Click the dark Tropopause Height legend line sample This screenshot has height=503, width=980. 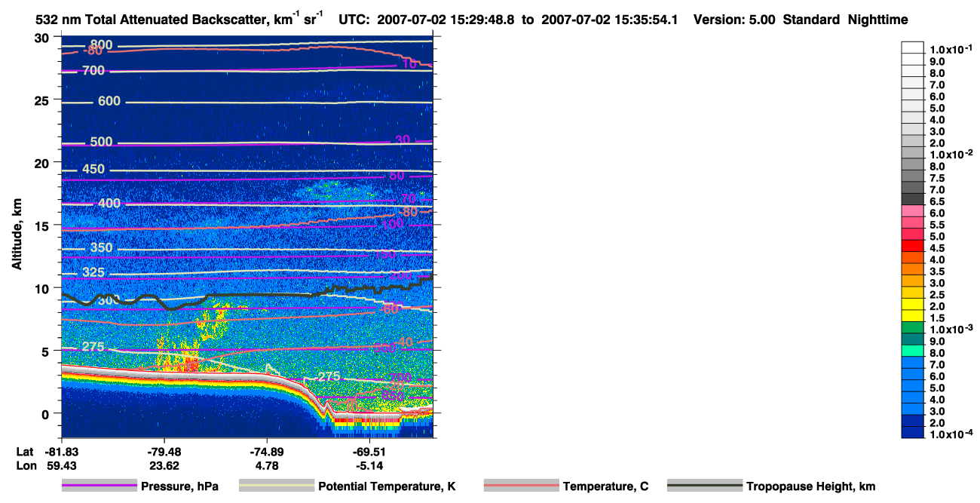[x=705, y=486]
